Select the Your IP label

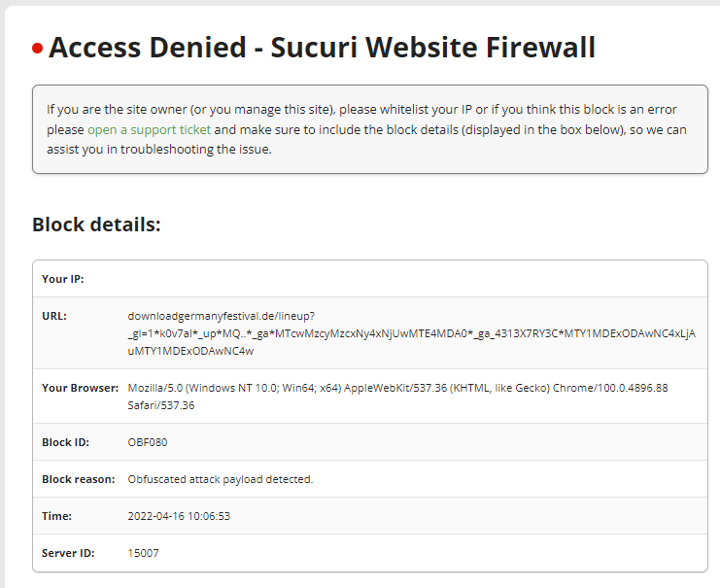pyautogui.click(x=63, y=279)
